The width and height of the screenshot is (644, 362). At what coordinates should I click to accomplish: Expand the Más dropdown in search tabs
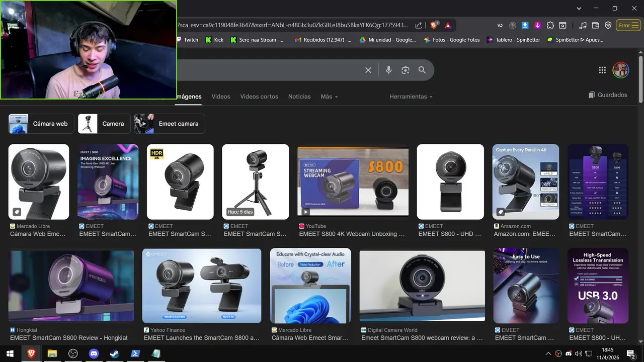click(329, 97)
